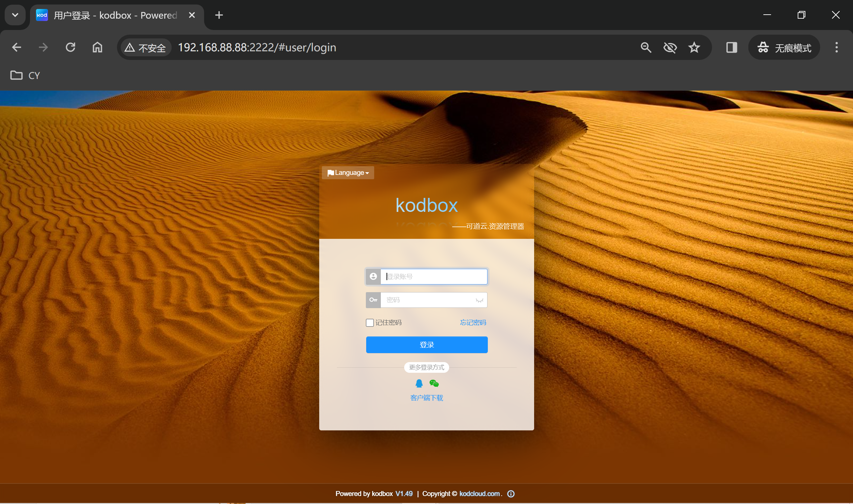
Task: Open a new tab
Action: (x=219, y=15)
